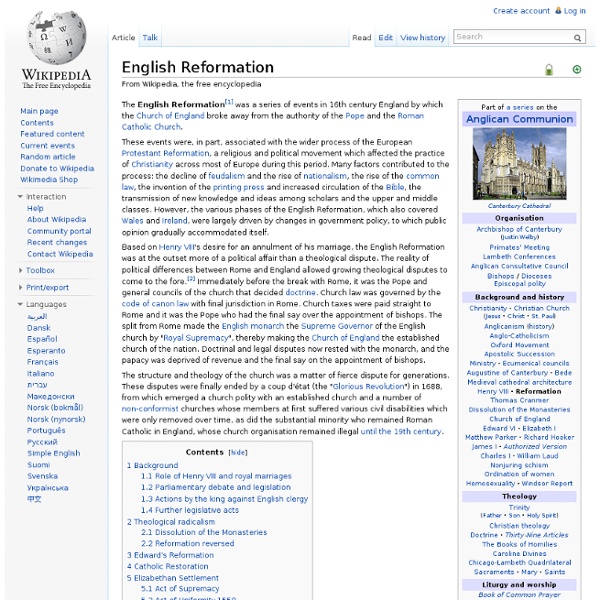The image size is (600, 600).
Task: Select the Read tab
Action: (362, 38)
